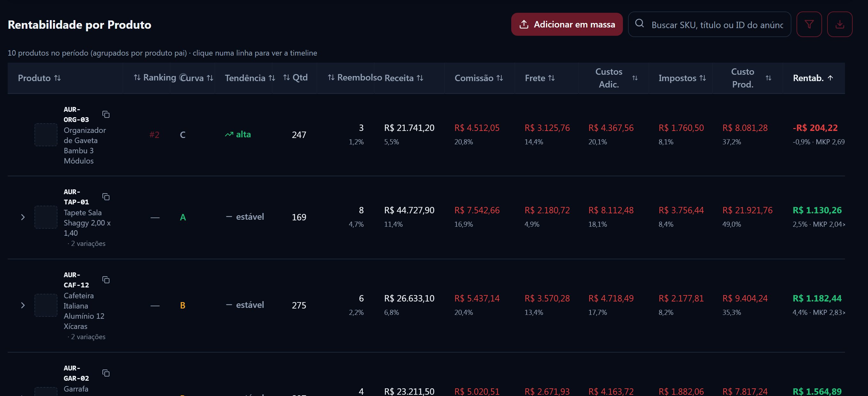
Task: Click the Rentabilidade por Produto heading
Action: point(79,25)
